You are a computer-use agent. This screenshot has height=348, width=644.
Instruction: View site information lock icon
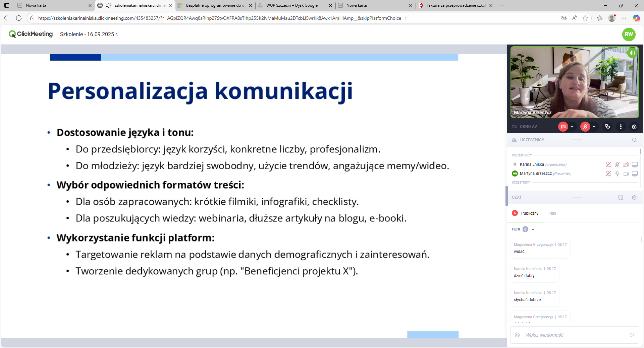pyautogui.click(x=32, y=18)
